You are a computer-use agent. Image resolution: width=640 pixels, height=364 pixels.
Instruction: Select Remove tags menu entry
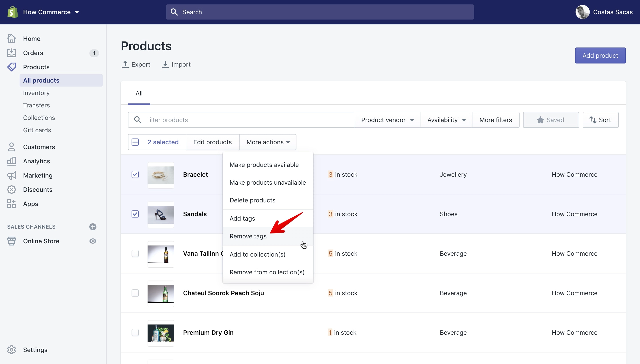(268, 236)
